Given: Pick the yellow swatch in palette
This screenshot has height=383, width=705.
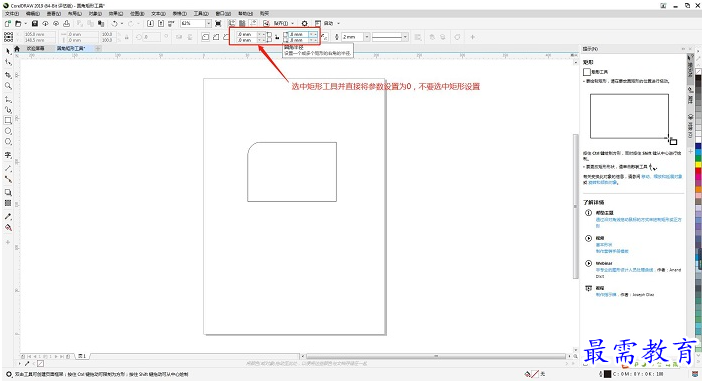Looking at the screenshot, I should [x=698, y=165].
